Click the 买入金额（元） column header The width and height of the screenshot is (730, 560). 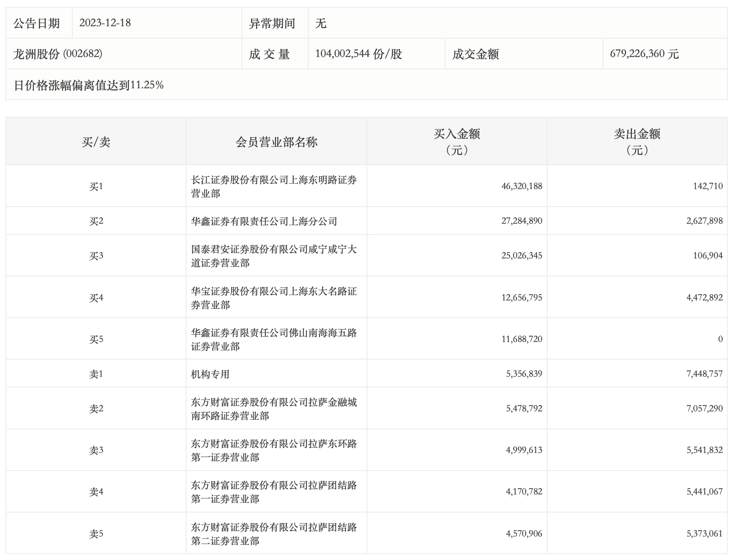point(457,142)
